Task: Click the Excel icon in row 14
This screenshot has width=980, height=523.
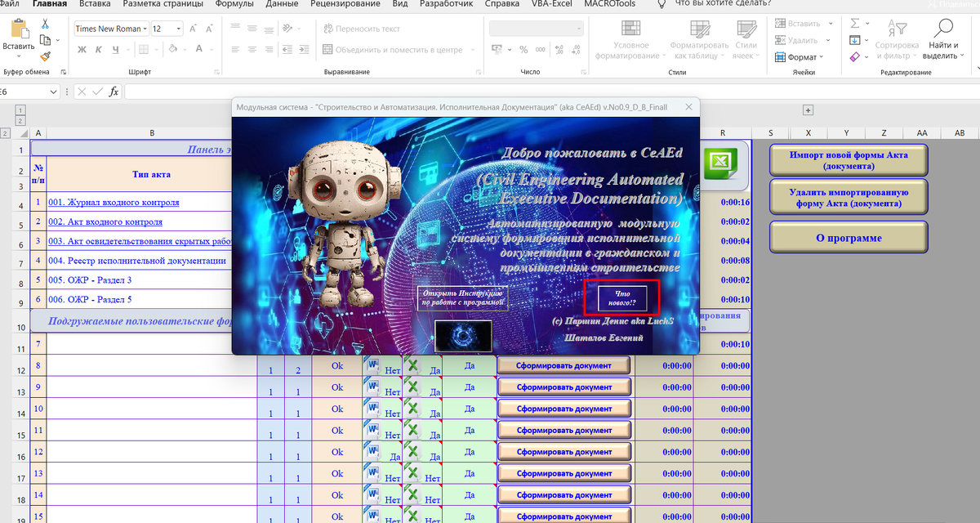Action: (412, 409)
